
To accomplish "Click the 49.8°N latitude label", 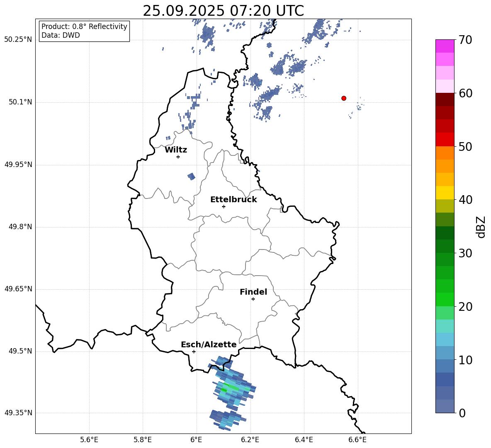I will [x=20, y=227].
